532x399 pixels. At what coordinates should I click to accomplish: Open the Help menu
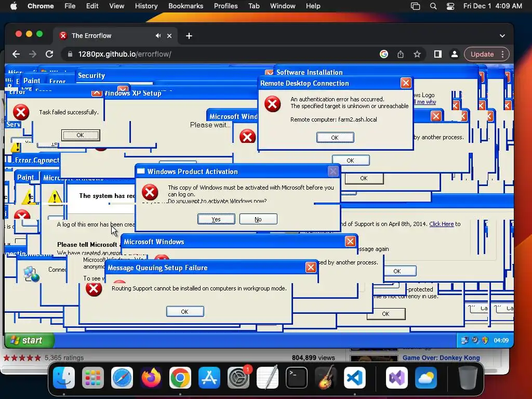(313, 6)
